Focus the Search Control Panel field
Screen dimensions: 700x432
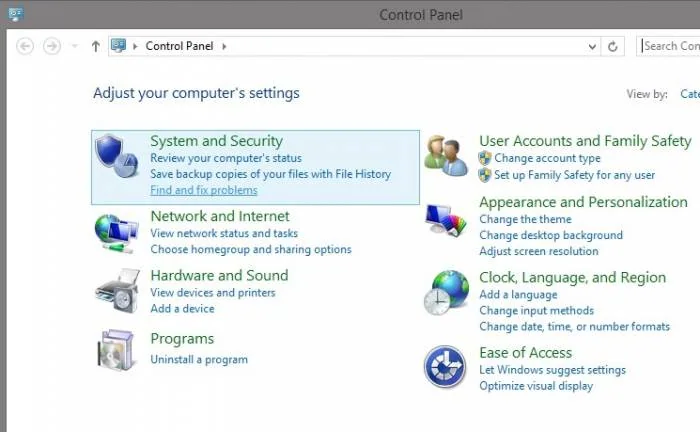[668, 46]
